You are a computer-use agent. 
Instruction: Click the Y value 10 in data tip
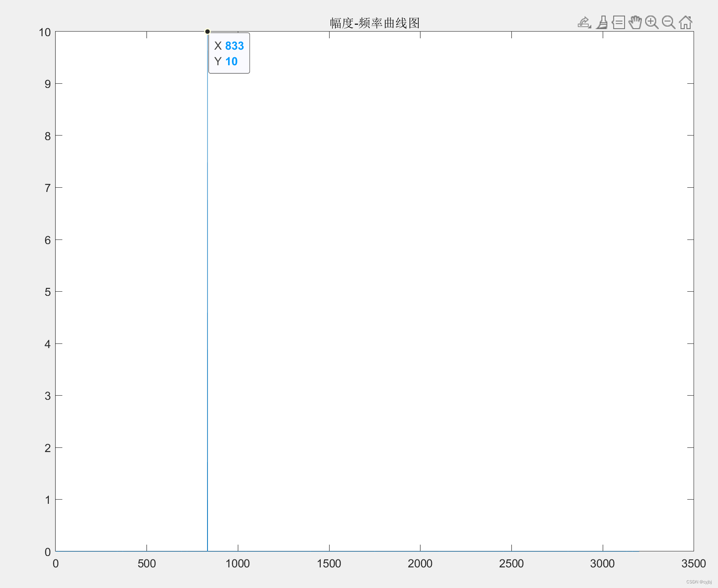(x=231, y=61)
